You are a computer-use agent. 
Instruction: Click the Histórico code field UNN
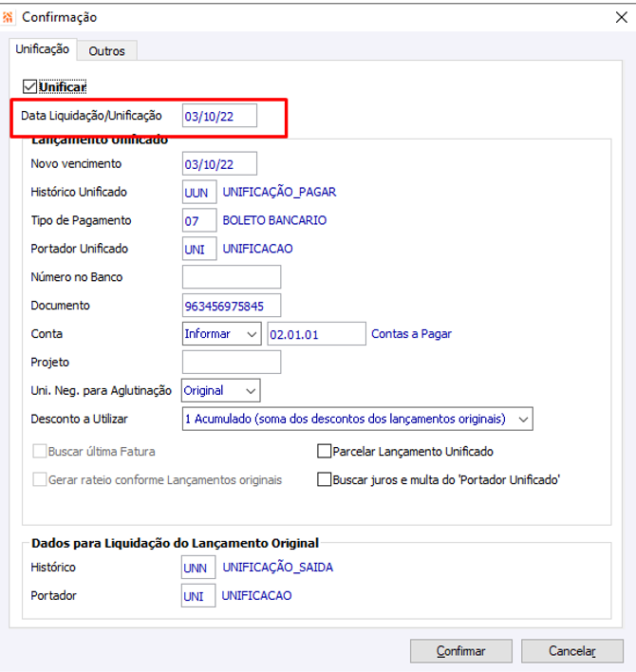coord(198,568)
